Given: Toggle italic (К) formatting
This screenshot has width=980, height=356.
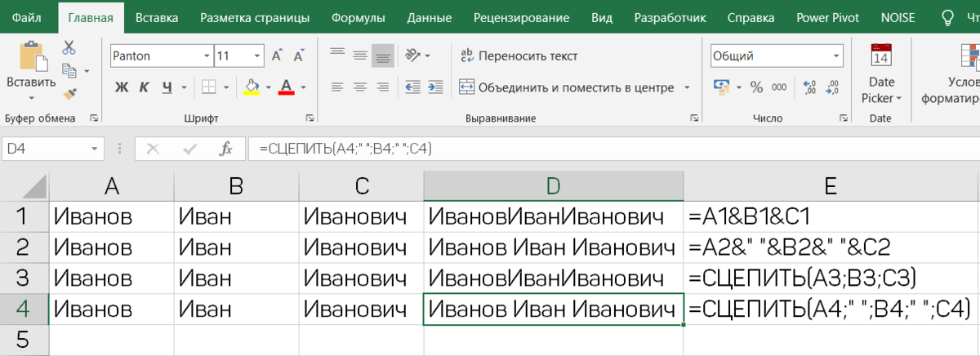Looking at the screenshot, I should pyautogui.click(x=145, y=87).
